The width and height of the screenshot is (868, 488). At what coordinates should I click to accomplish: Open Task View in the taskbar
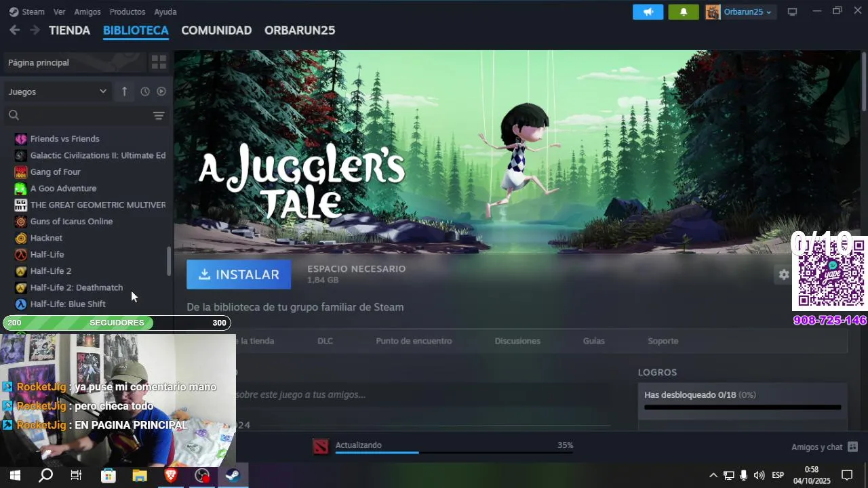tap(76, 475)
